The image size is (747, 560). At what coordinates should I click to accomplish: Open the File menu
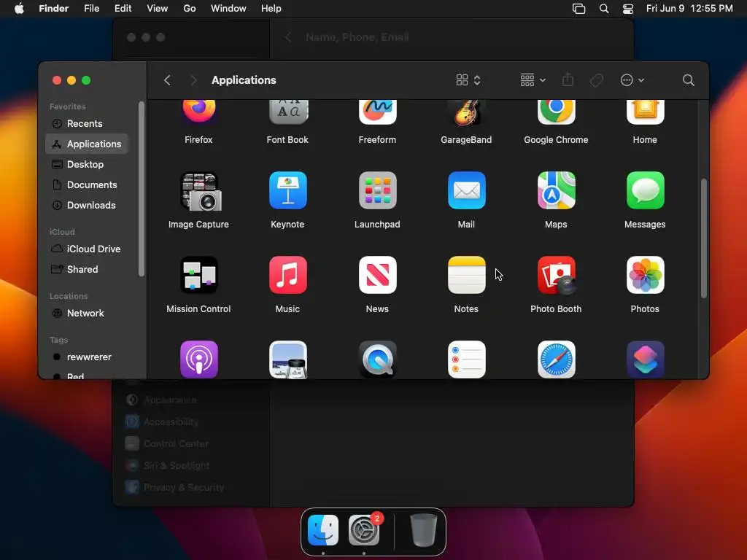(91, 9)
